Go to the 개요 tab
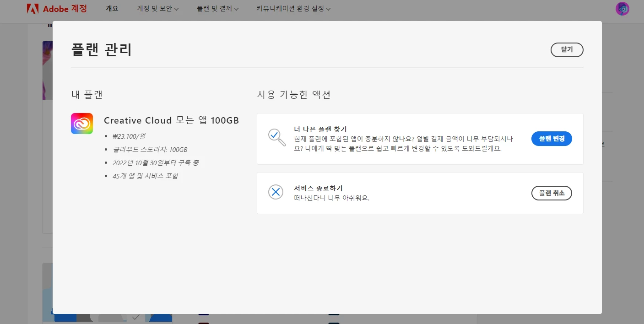Image resolution: width=644 pixels, height=324 pixels. pos(112,8)
